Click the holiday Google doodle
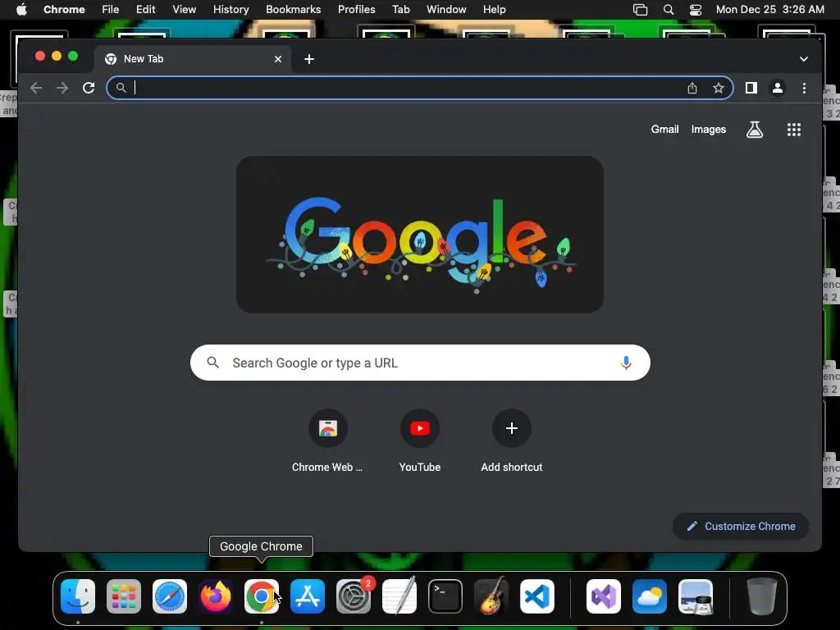840x630 pixels. click(x=420, y=235)
